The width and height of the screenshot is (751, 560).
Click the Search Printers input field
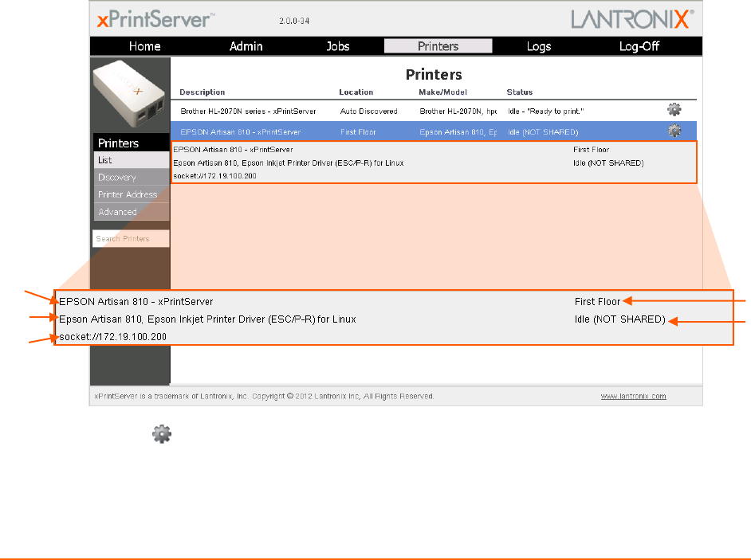coord(131,238)
